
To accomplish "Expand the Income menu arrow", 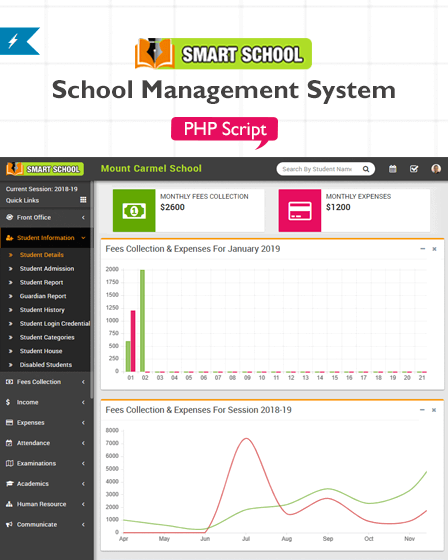I will 83,402.
